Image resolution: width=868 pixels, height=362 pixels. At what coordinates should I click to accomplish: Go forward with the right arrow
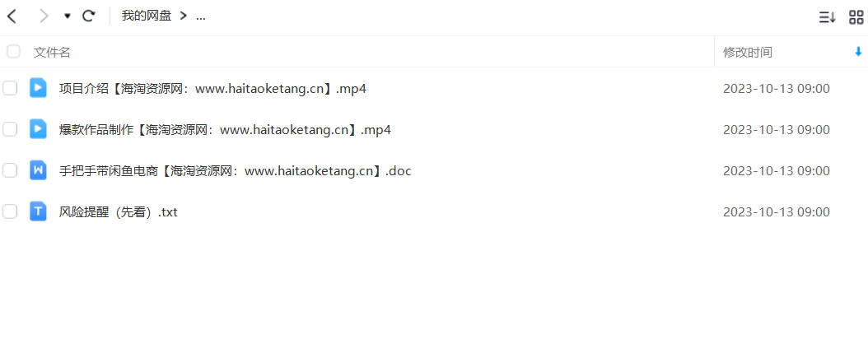click(44, 16)
